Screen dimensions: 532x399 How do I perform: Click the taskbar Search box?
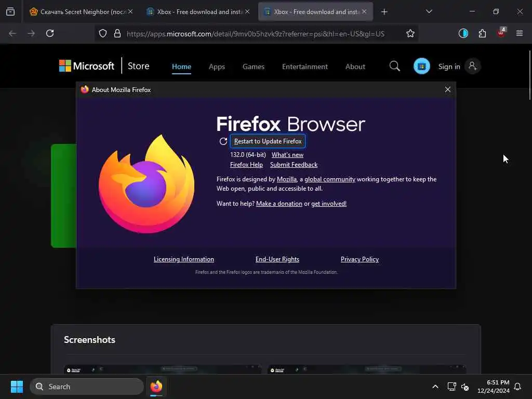(x=87, y=387)
